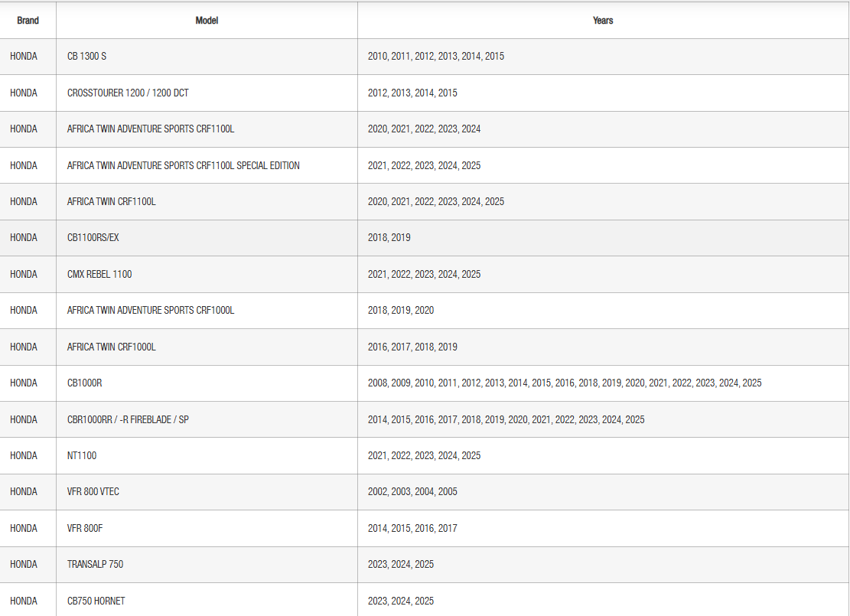Select AFRICA TWIN ADVENTURE SPORTS CRF1100L SPECIAL EDITION
The height and width of the screenshot is (616, 850).
click(184, 165)
